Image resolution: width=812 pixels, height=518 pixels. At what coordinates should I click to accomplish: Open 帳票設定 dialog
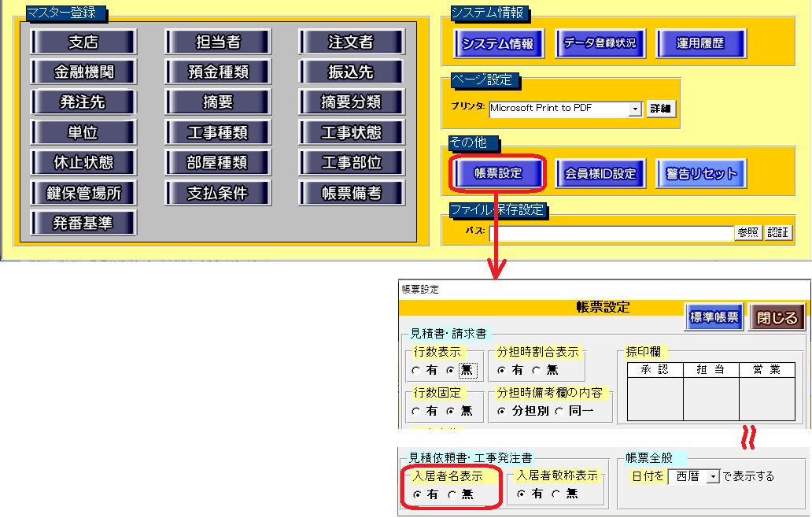(x=497, y=173)
